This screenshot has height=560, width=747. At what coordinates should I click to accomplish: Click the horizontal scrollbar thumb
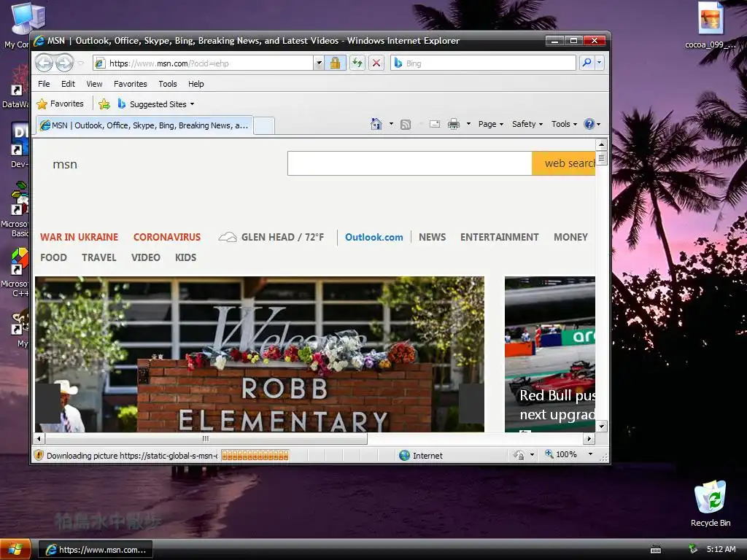click(206, 438)
